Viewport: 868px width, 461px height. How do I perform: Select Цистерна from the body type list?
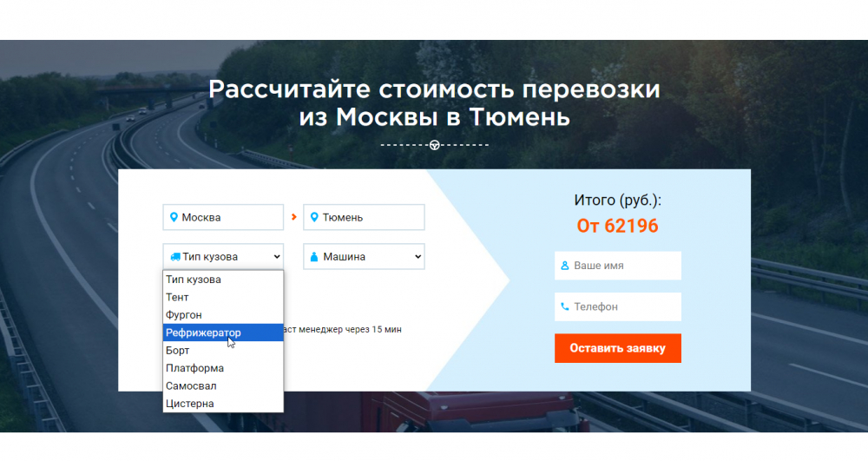[223, 404]
